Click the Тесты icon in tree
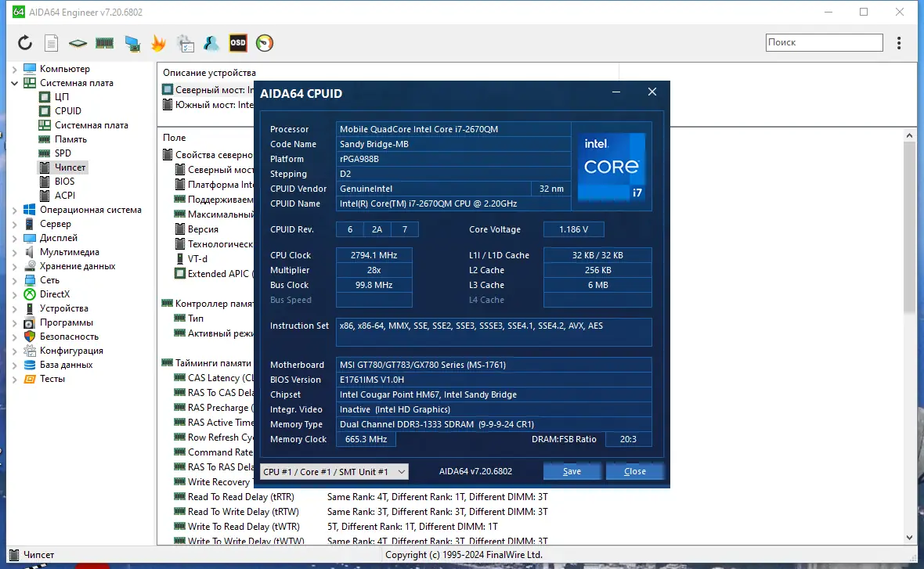This screenshot has width=924, height=569. 30,379
